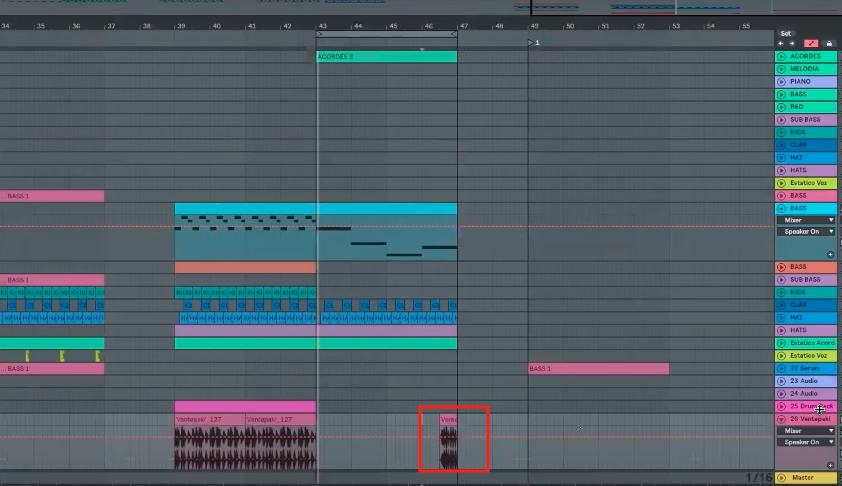Click bar 52 in the beat ruler
Screen dimensions: 842x486
pyautogui.click(x=640, y=26)
